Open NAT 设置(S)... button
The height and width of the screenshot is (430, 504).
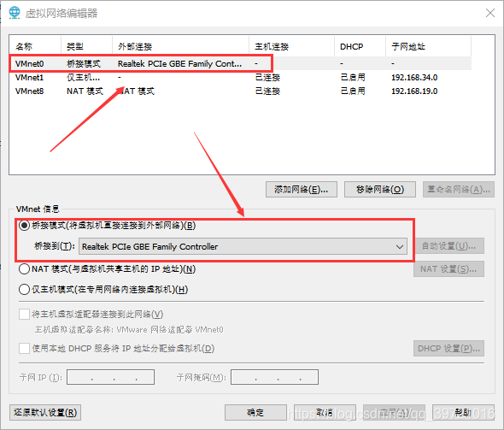tap(448, 269)
